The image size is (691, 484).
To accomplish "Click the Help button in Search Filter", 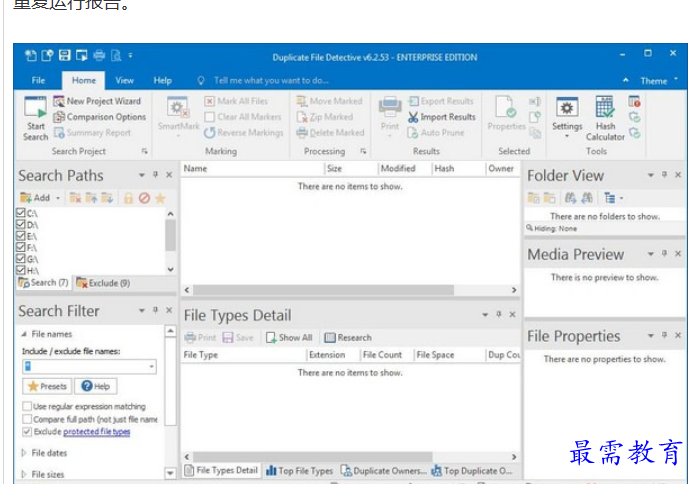I will [96, 387].
